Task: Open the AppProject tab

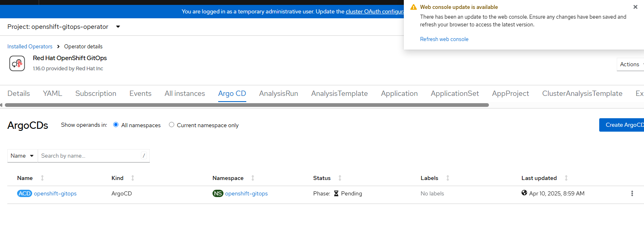Action: coord(510,93)
